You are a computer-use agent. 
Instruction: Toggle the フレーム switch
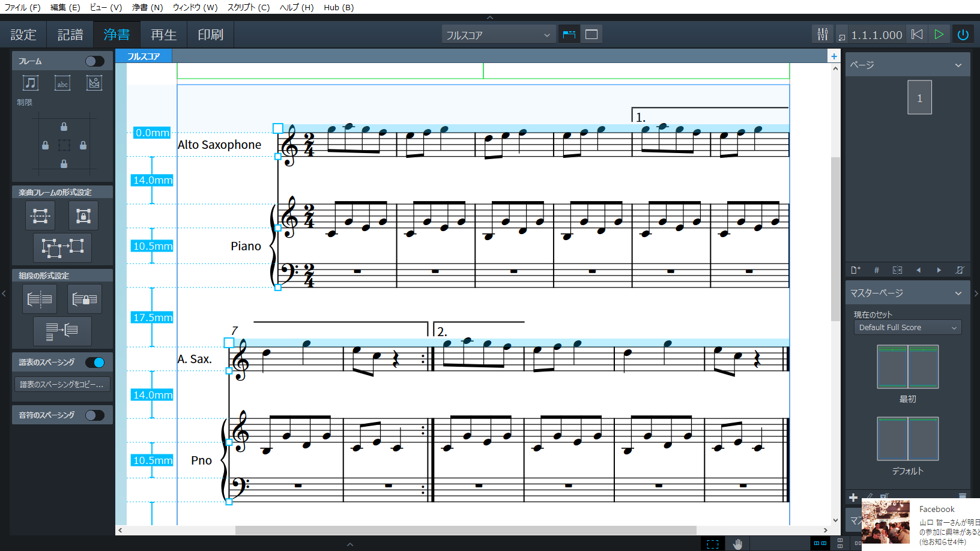coord(94,61)
